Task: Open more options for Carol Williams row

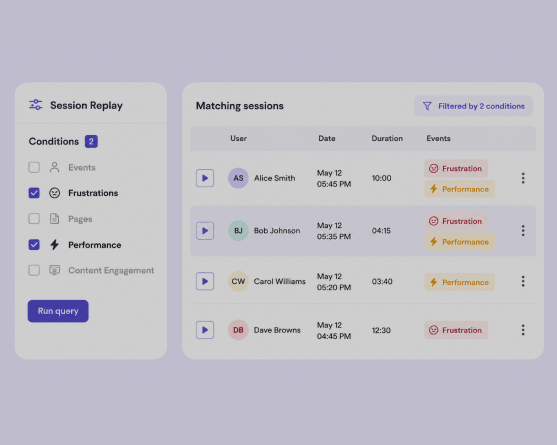Action: coord(523,281)
